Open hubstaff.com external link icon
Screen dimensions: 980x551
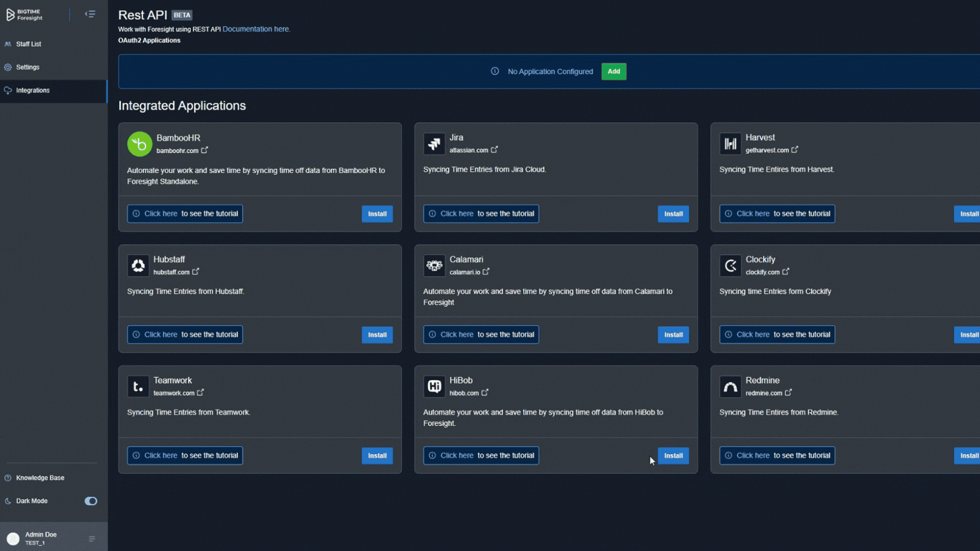[196, 272]
